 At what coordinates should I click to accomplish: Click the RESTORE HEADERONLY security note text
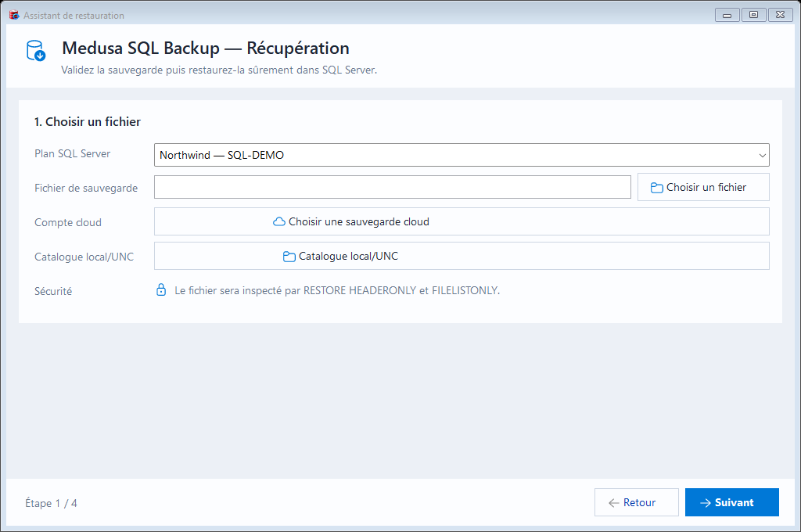tap(337, 290)
